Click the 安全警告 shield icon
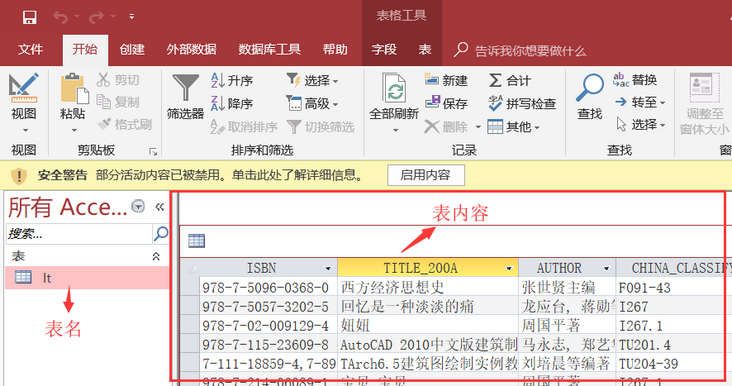 (x=19, y=176)
